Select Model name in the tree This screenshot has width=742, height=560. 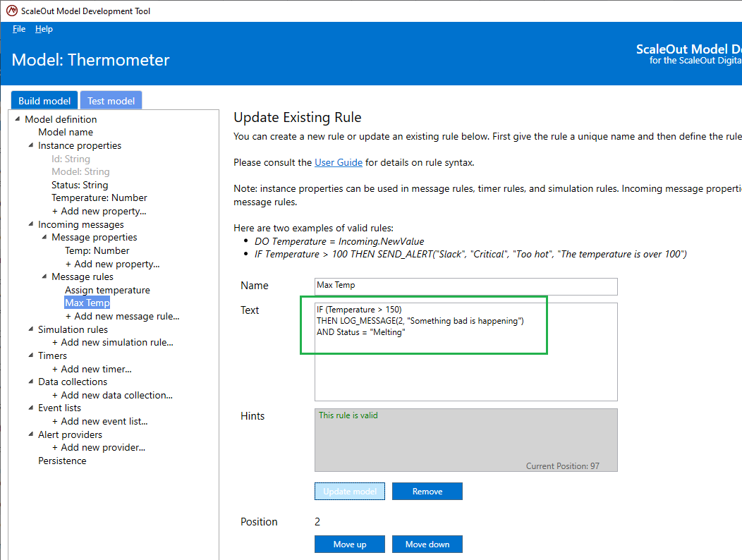click(x=66, y=132)
